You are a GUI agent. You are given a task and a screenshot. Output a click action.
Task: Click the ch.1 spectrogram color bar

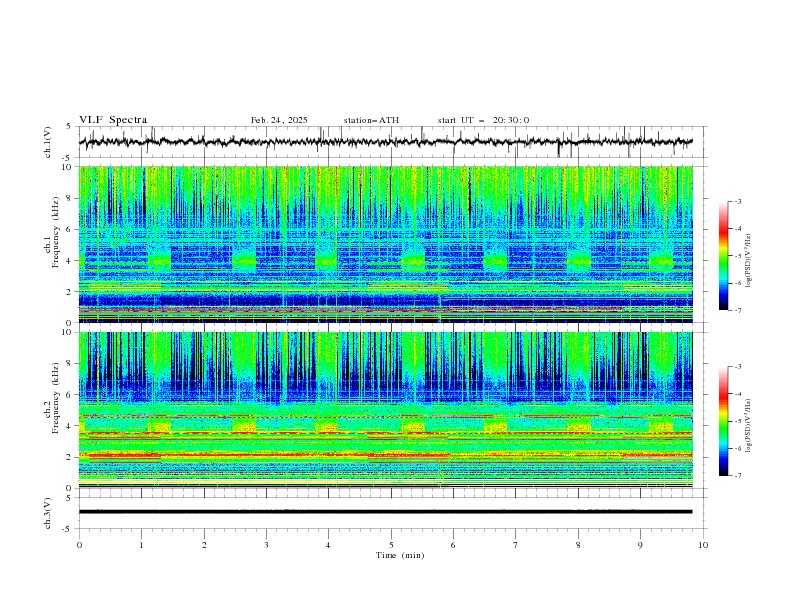[x=723, y=256]
